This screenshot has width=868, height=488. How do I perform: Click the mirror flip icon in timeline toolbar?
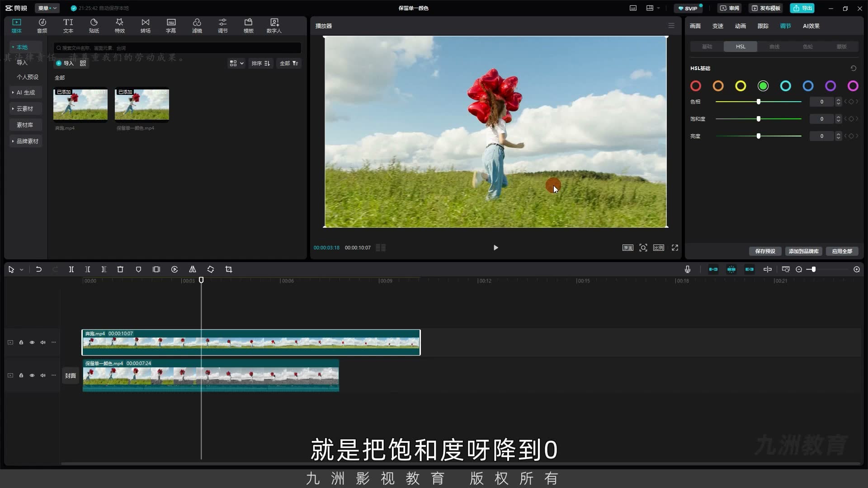coord(193,269)
